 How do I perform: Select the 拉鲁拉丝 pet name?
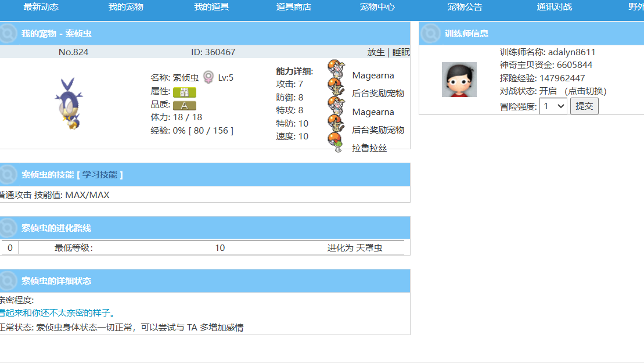tap(369, 148)
